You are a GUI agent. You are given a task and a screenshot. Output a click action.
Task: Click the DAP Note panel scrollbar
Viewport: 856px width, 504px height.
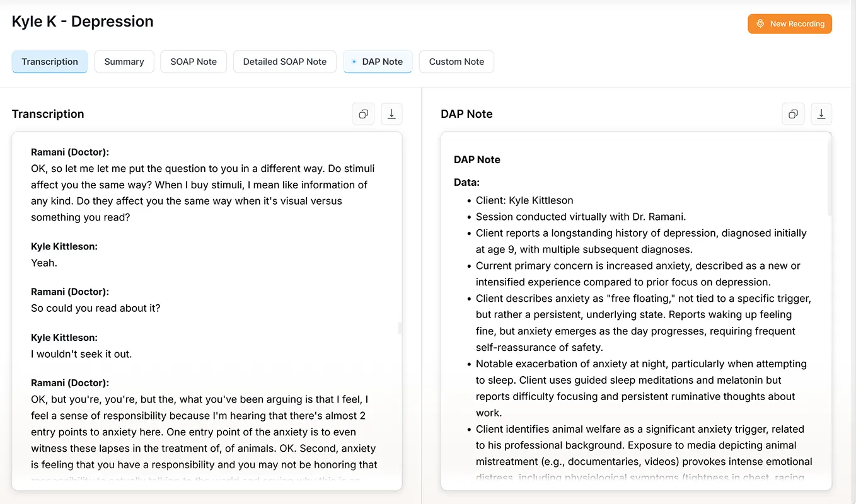click(x=830, y=176)
